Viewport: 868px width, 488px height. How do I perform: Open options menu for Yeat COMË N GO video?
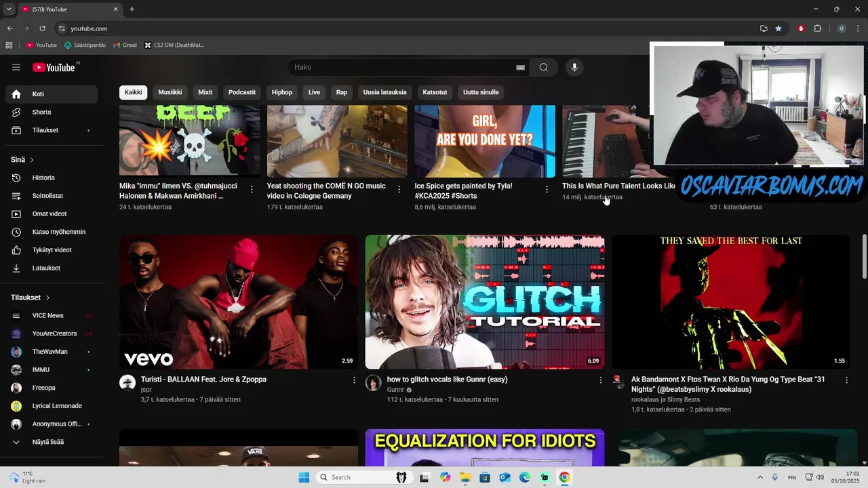click(x=399, y=189)
